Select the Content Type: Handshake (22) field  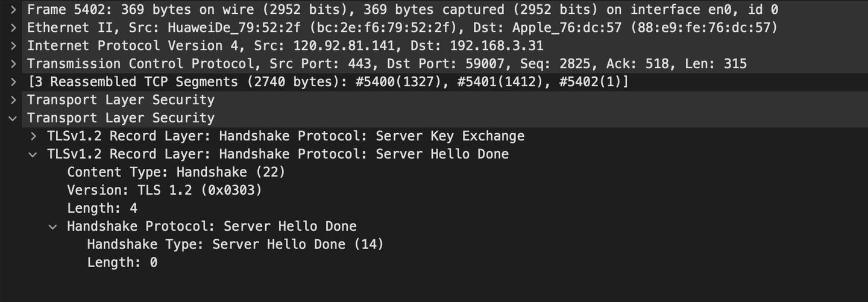point(176,172)
